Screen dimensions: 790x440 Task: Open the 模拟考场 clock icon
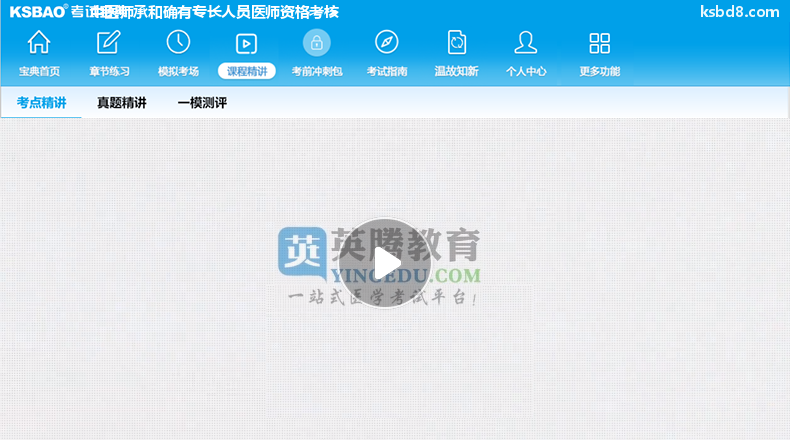(178, 42)
